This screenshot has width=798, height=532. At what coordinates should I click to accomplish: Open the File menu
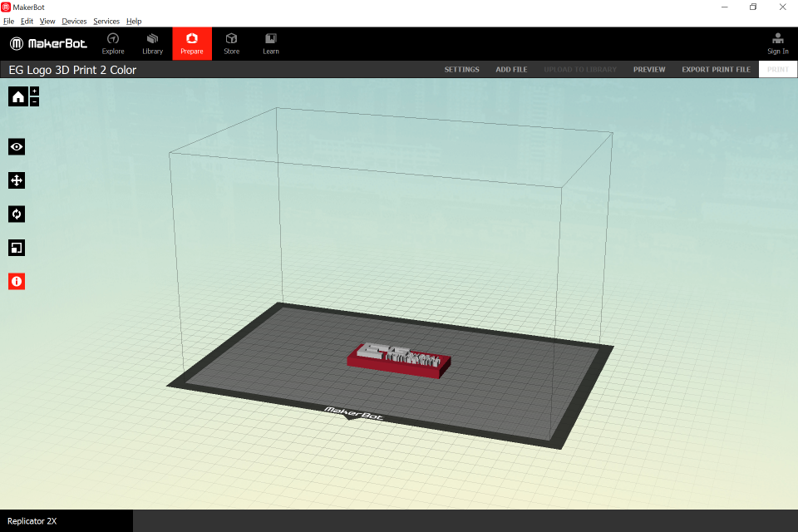[8, 22]
